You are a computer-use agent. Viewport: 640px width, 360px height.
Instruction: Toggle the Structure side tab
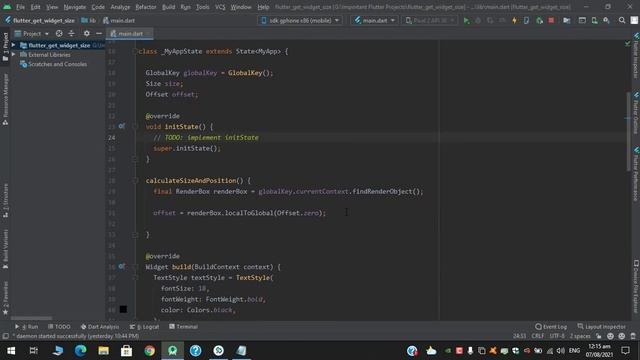coord(5,200)
